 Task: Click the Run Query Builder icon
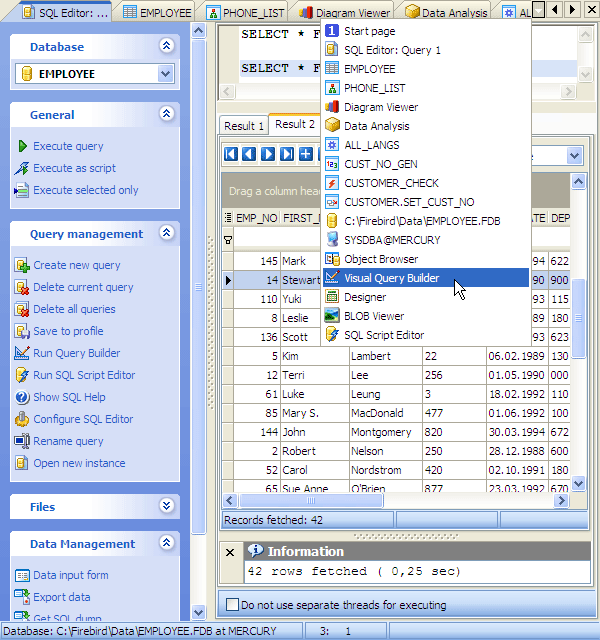coord(22,353)
